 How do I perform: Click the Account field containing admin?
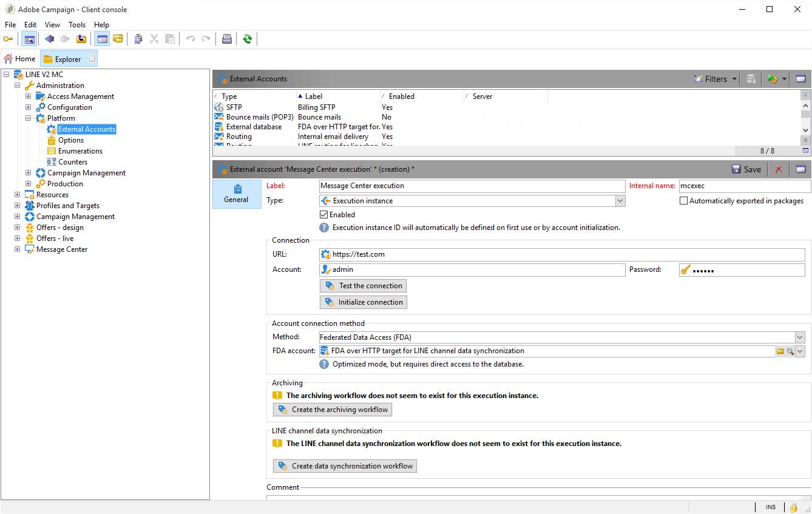[472, 269]
